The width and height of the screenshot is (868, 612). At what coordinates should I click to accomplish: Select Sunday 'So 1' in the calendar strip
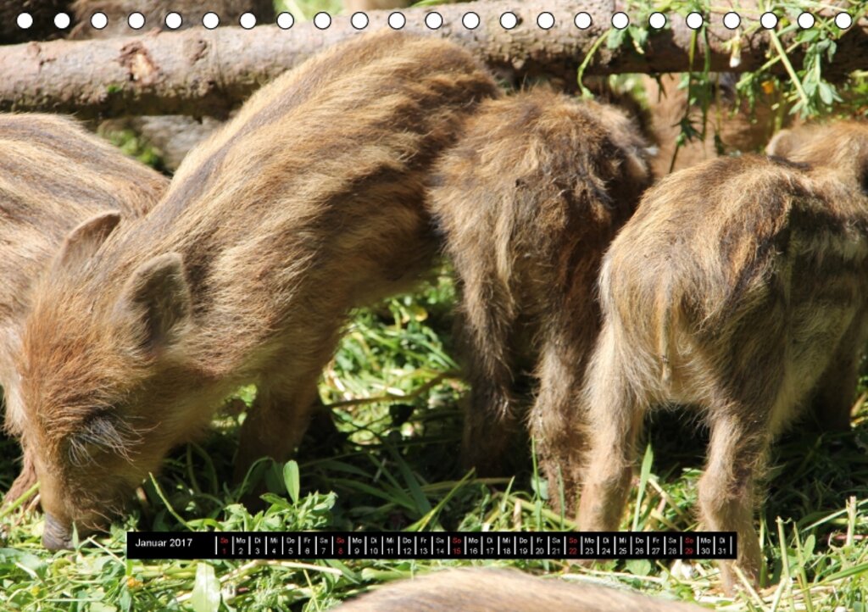tap(224, 546)
